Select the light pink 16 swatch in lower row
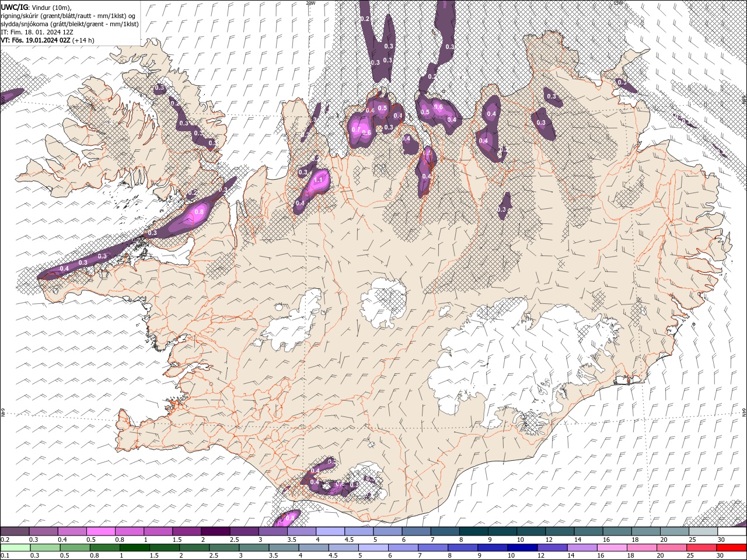This screenshot has width=747, height=560. [612, 548]
